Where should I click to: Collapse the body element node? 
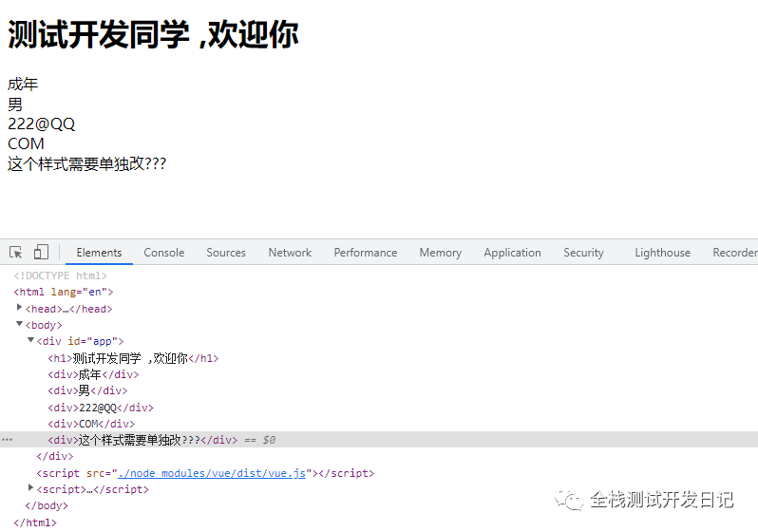click(19, 324)
